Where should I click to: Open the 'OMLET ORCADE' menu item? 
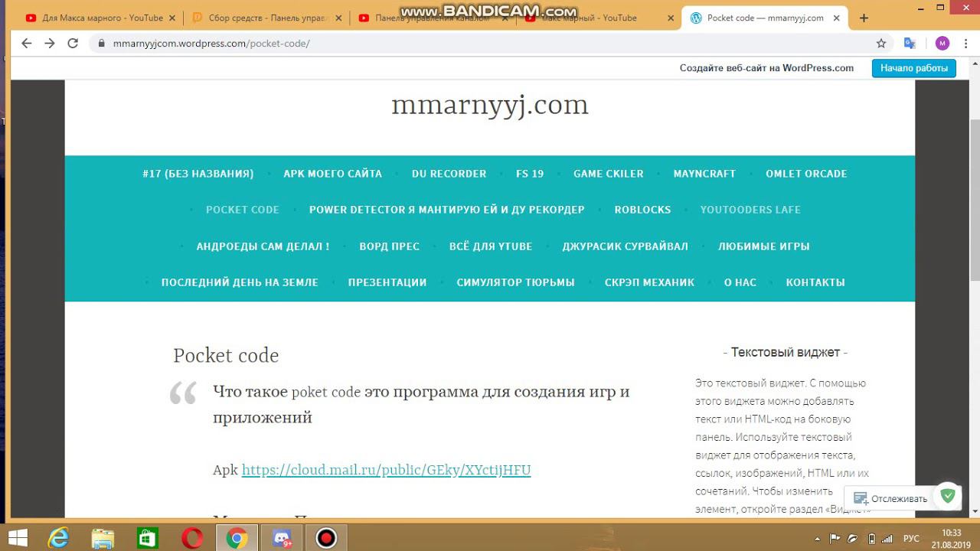tap(806, 174)
